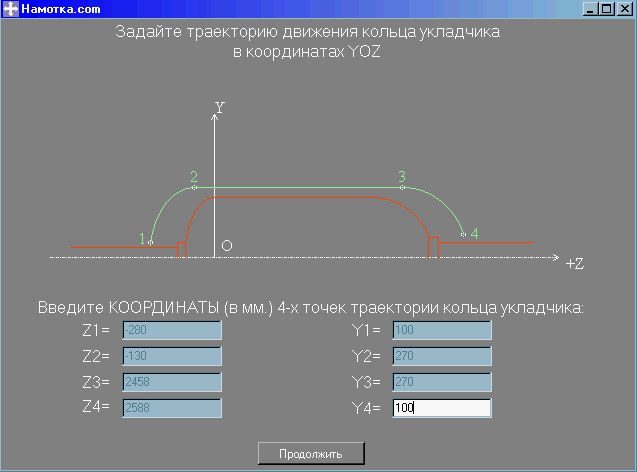Activate the Y3 coordinate field

click(442, 382)
